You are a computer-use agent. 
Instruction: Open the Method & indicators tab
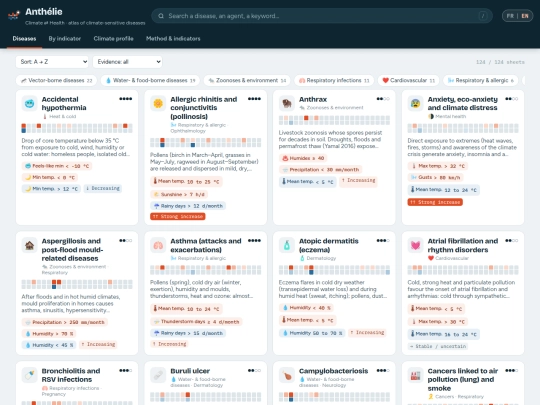(x=173, y=39)
